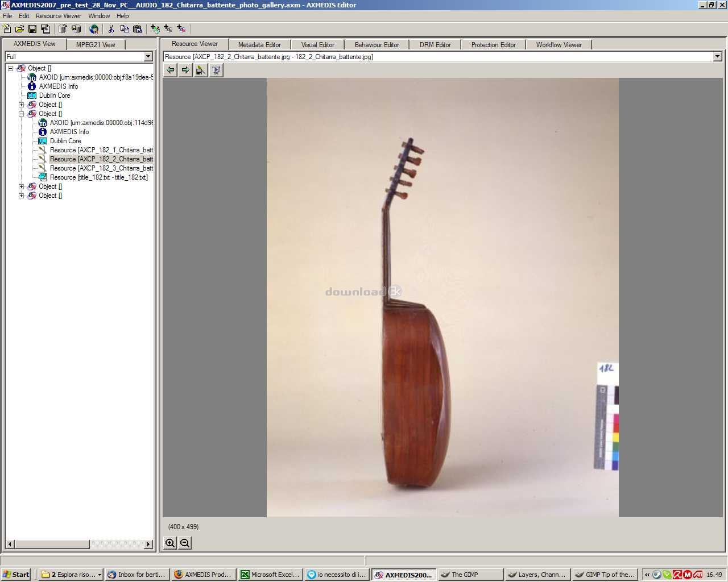Select Resource title_182.txt in the tree
This screenshot has width=728, height=582.
(x=98, y=177)
